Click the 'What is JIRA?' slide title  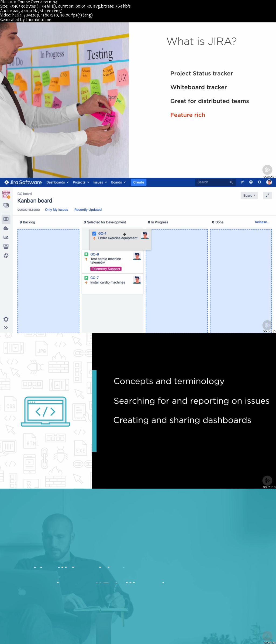202,41
